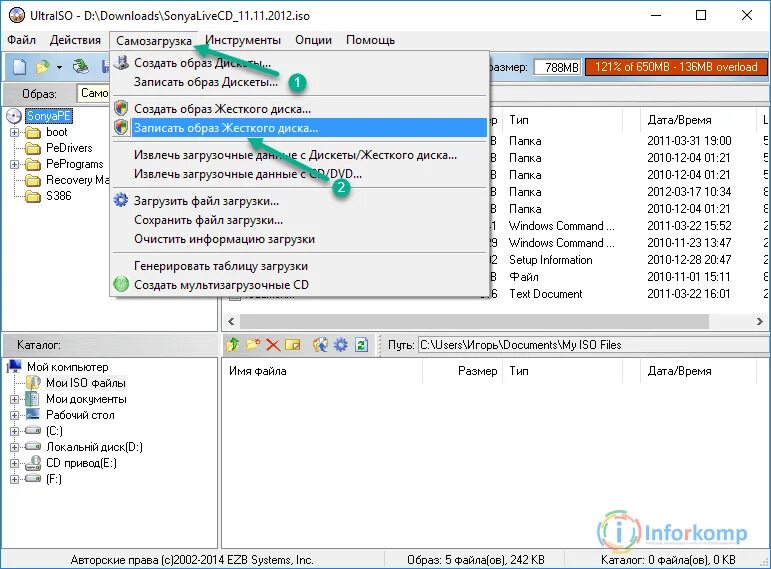The image size is (771, 569).
Task: Click the horizontal scrollbar thumb in the image list
Action: coord(474,322)
